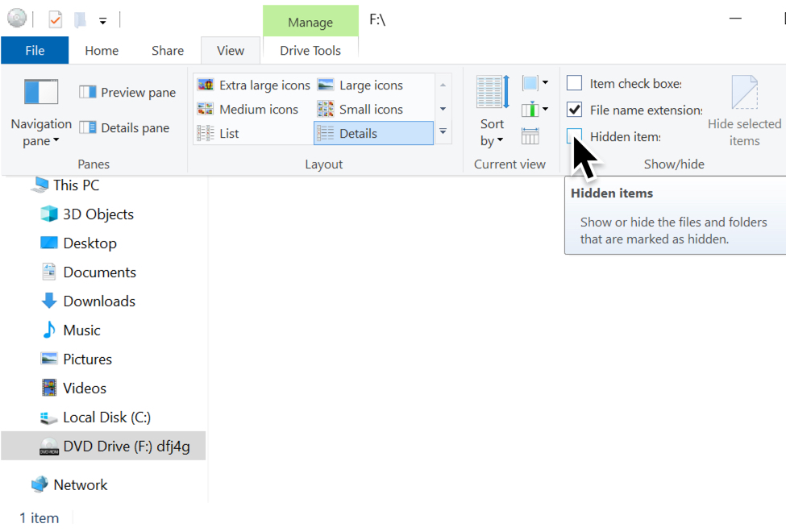The image size is (786, 532).
Task: Click Hide selected items button
Action: [744, 112]
